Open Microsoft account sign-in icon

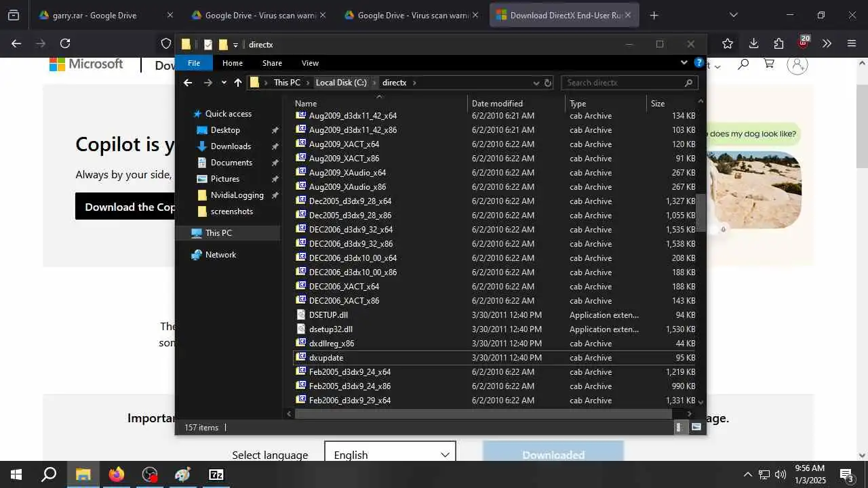click(797, 64)
